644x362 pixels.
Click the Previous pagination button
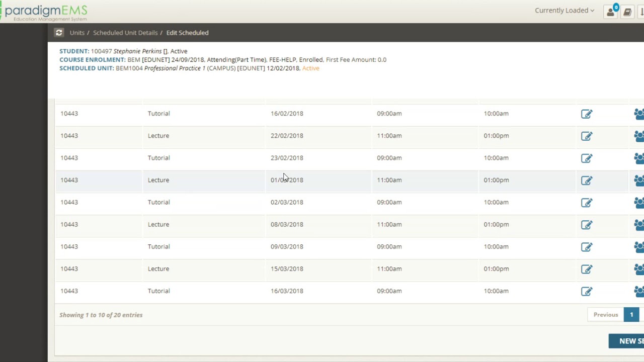click(x=605, y=315)
